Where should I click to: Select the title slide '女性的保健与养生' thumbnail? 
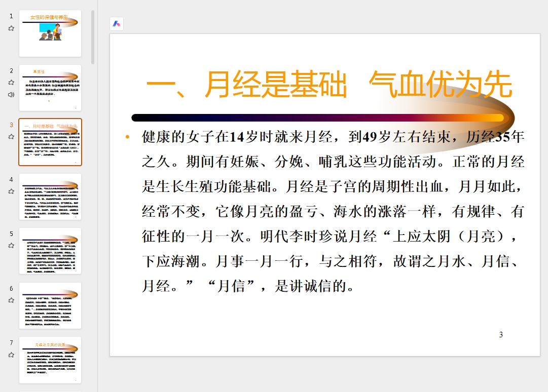coord(50,33)
